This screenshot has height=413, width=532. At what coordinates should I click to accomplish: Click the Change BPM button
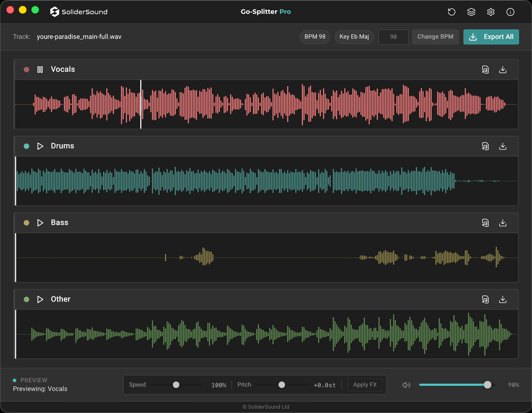coord(435,37)
